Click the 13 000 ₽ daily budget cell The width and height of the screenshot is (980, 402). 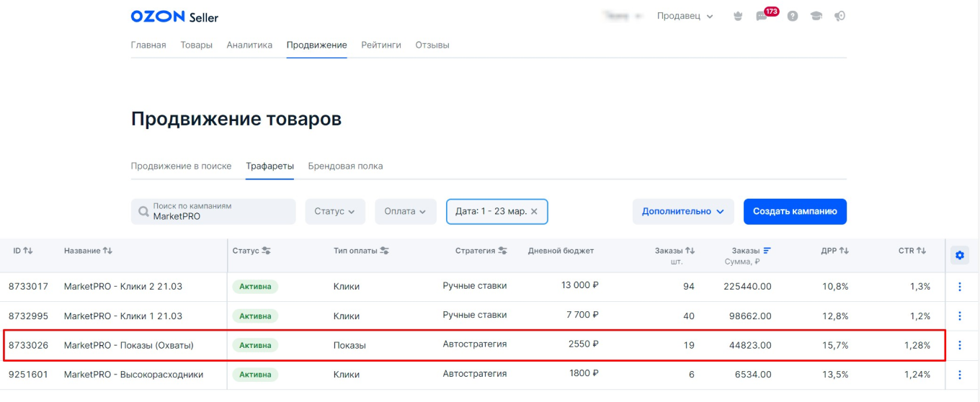point(580,285)
